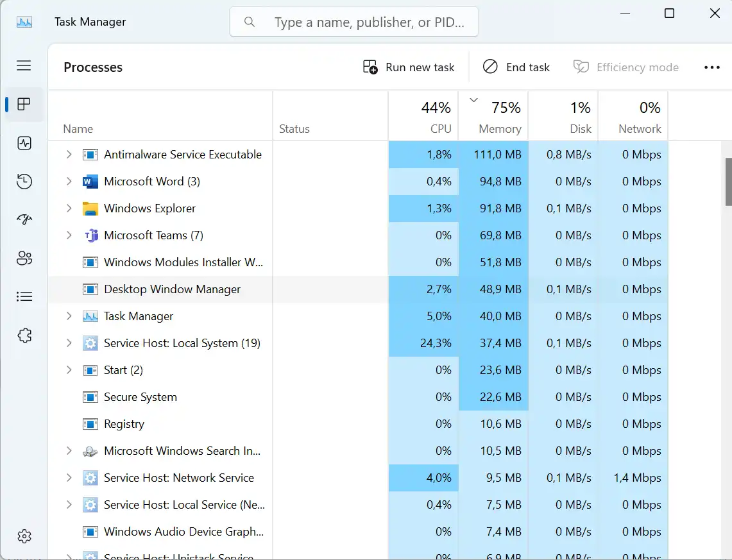Sort by the CPU column header

423,115
